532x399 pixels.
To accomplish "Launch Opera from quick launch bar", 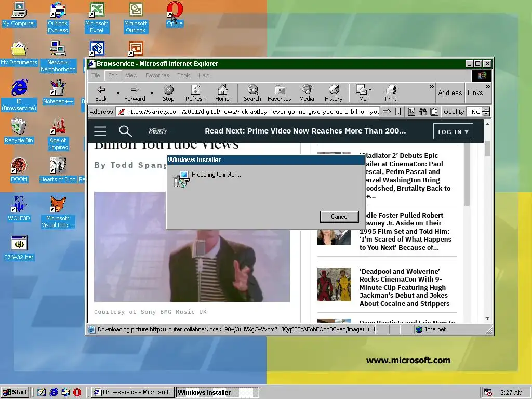I will [77, 392].
